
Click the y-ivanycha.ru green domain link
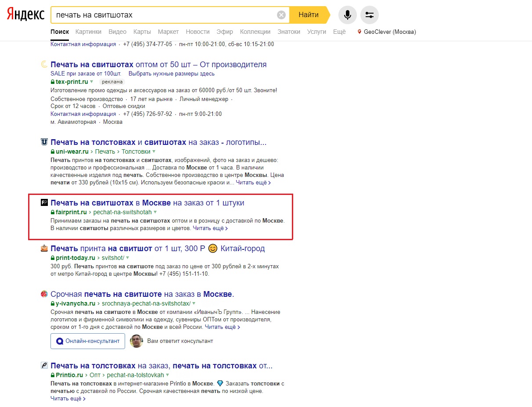coord(75,303)
